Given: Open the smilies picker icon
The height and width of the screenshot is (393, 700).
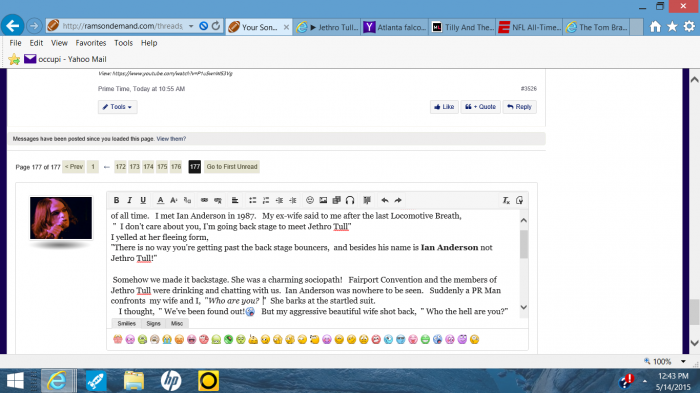Looking at the screenshot, I should (310, 200).
